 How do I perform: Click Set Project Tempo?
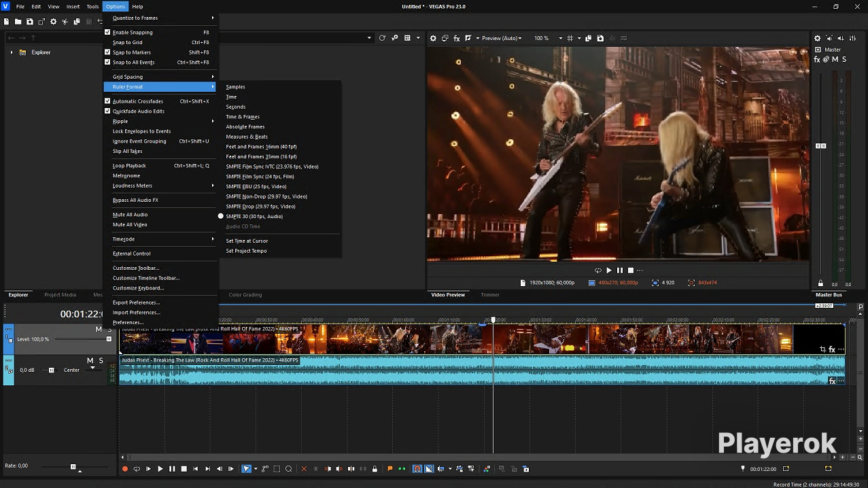tap(246, 251)
